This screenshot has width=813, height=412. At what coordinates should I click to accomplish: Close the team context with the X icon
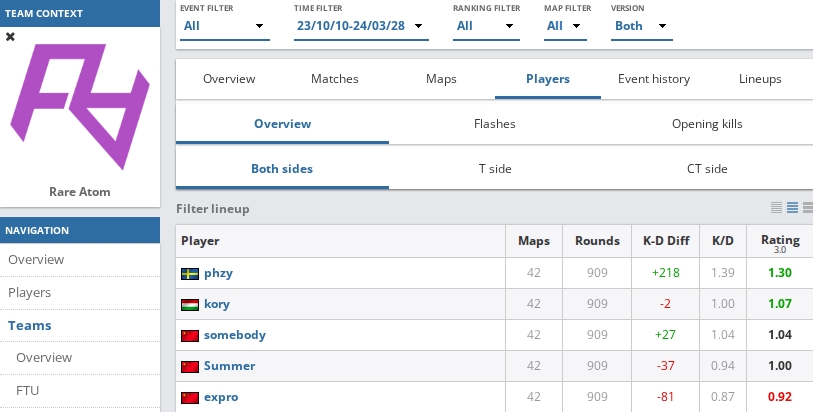click(10, 37)
